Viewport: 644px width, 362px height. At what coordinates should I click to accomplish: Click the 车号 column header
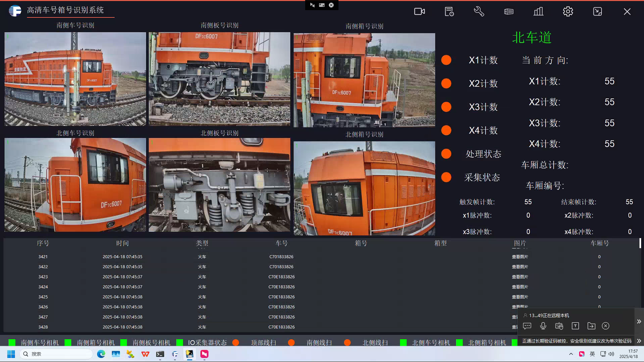pyautogui.click(x=281, y=244)
